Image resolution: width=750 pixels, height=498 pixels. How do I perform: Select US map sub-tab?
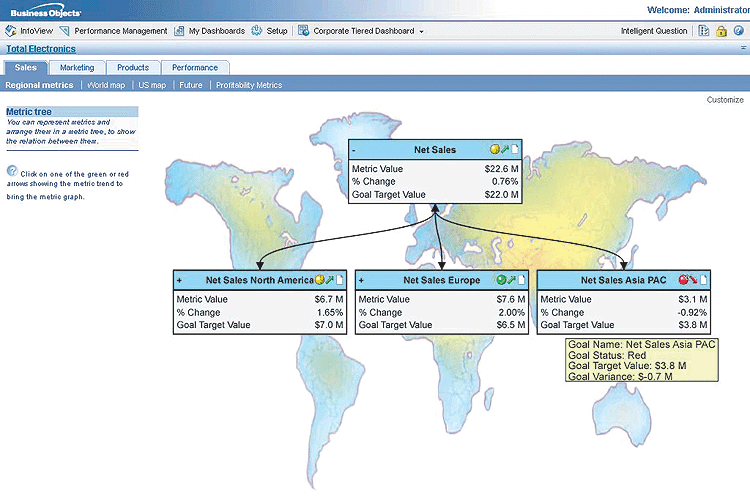click(152, 85)
